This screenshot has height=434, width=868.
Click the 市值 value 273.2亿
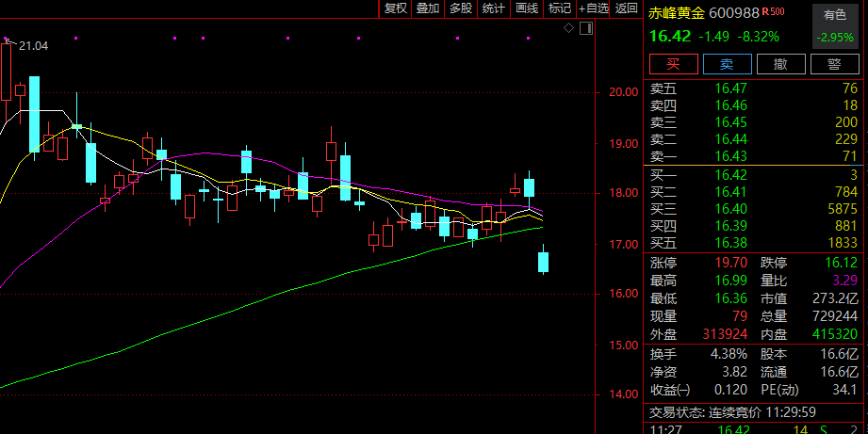[x=835, y=298]
